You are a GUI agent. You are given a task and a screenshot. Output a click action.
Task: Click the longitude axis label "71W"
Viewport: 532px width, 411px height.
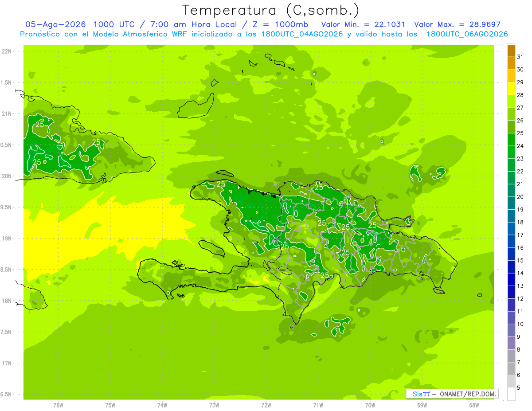click(318, 405)
